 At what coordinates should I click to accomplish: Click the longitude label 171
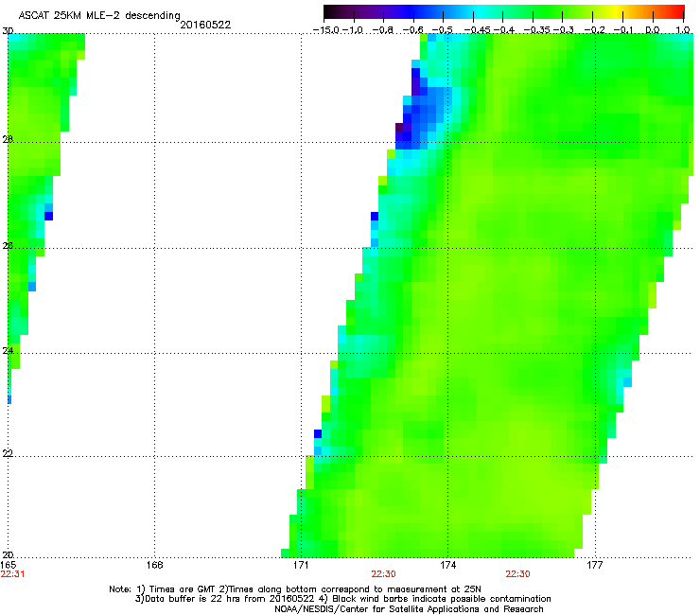301,565
